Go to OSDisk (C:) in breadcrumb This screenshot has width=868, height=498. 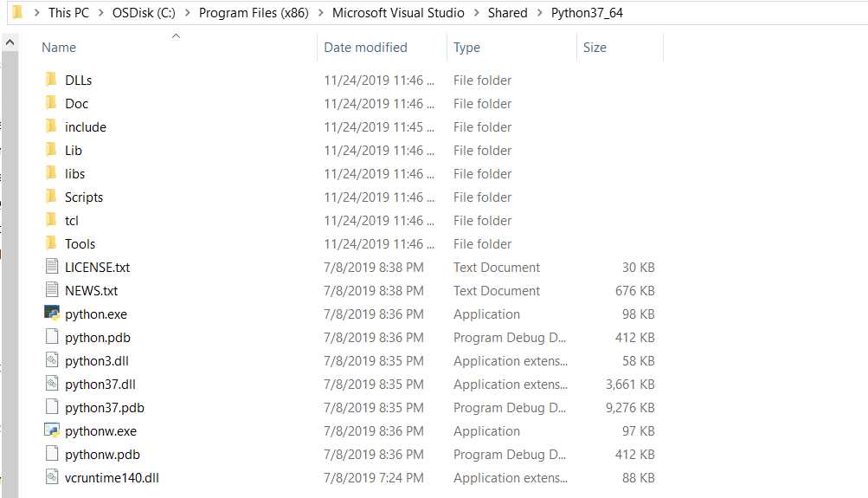(144, 13)
